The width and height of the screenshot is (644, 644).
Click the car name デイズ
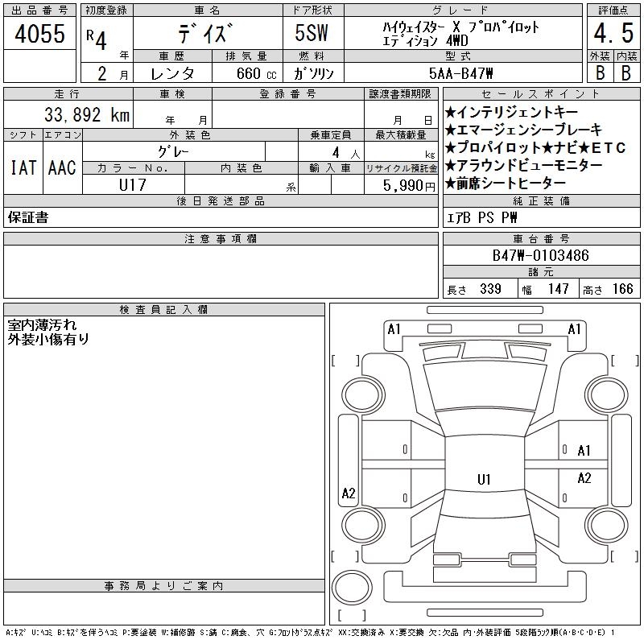pyautogui.click(x=205, y=33)
